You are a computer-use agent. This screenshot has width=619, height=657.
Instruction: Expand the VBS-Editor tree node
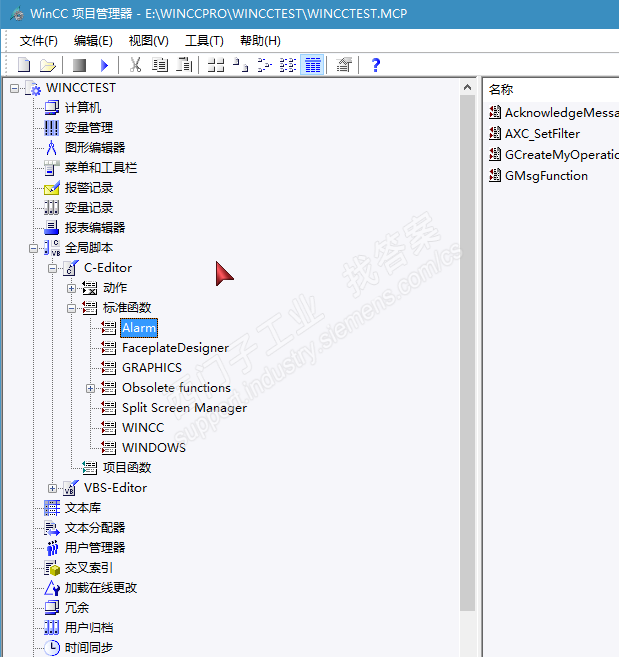[52, 489]
